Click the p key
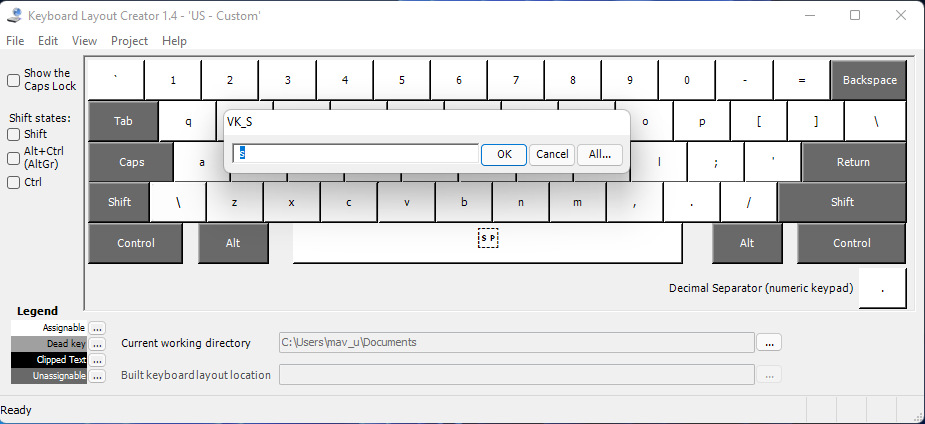 (x=702, y=121)
